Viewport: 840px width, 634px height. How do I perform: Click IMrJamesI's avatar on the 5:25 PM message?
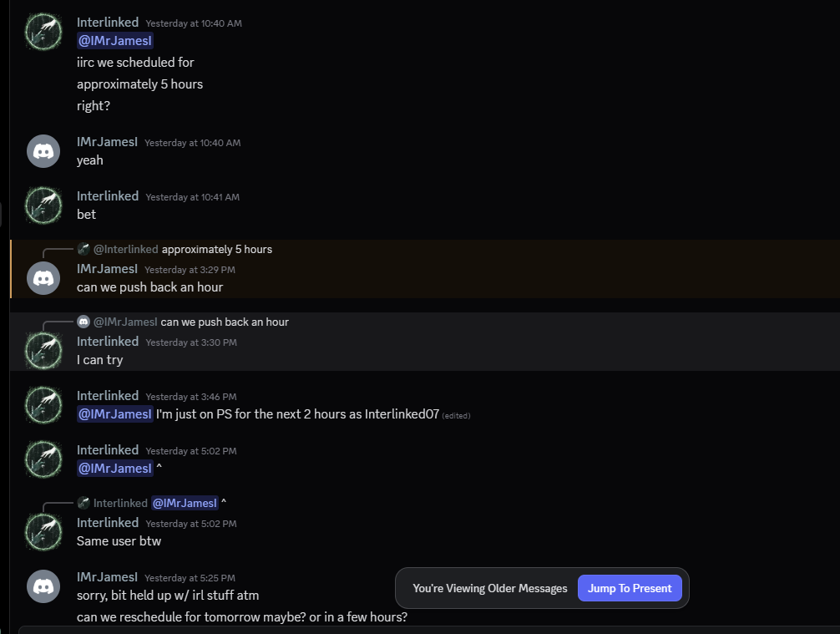(x=43, y=586)
